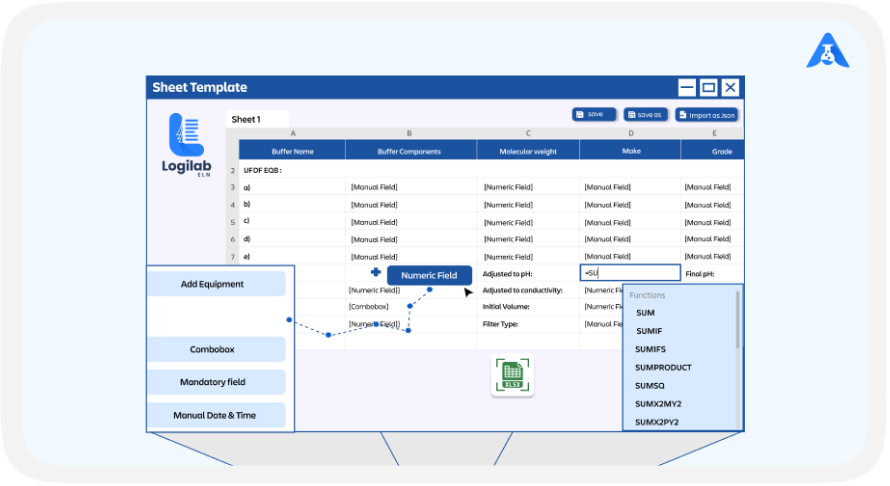Pick SUM from the Functions list

tap(645, 313)
